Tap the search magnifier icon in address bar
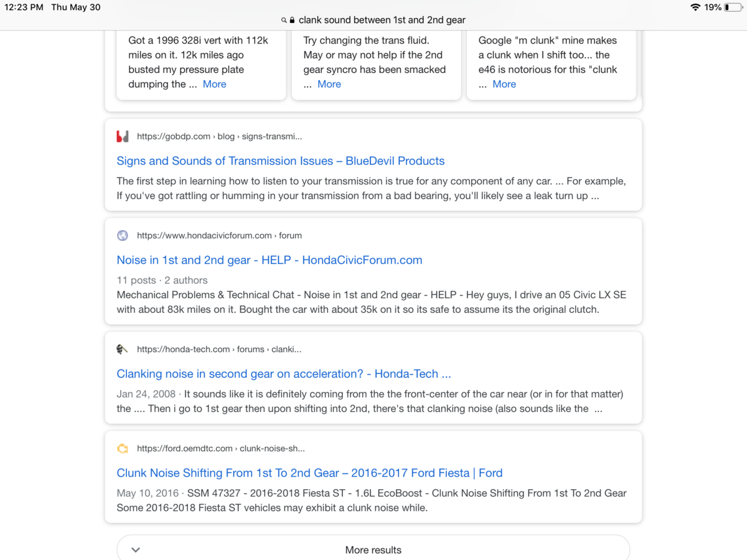This screenshot has width=747, height=560. [284, 20]
